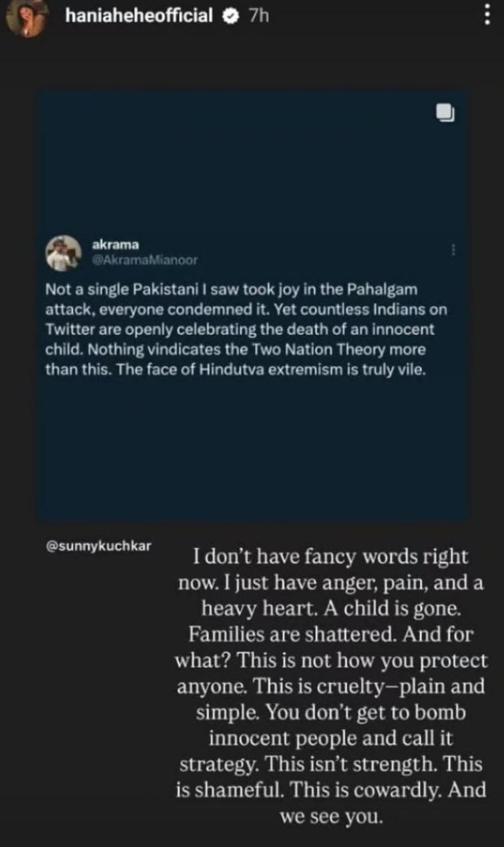Screen dimensions: 504x847
Task: Open the tweet's vertical dots menu
Action: [453, 249]
